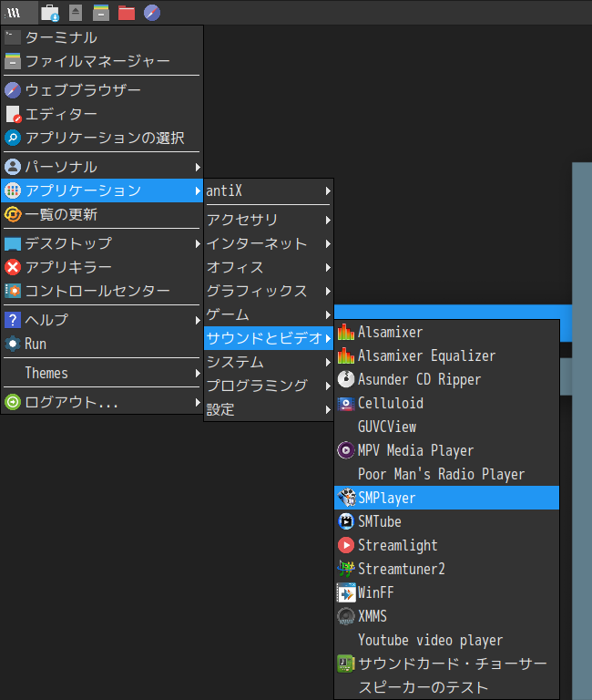
Task: Click the XMMS speaker icon
Action: click(x=346, y=616)
